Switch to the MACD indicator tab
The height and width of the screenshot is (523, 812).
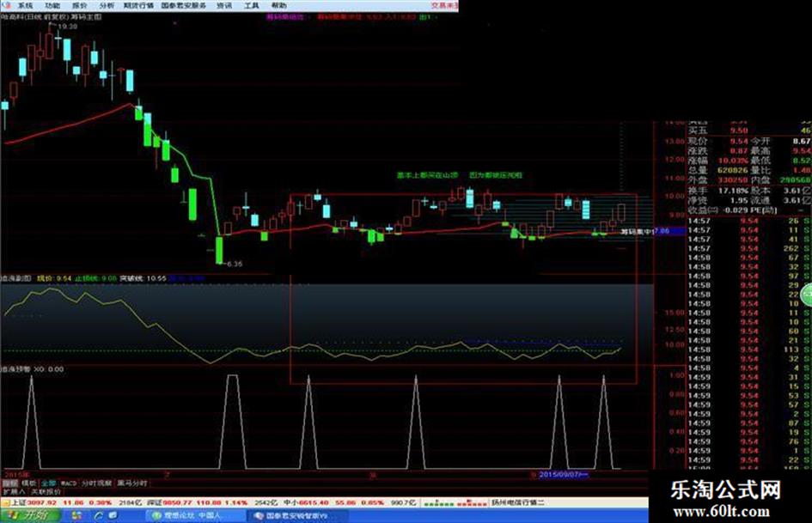(69, 483)
